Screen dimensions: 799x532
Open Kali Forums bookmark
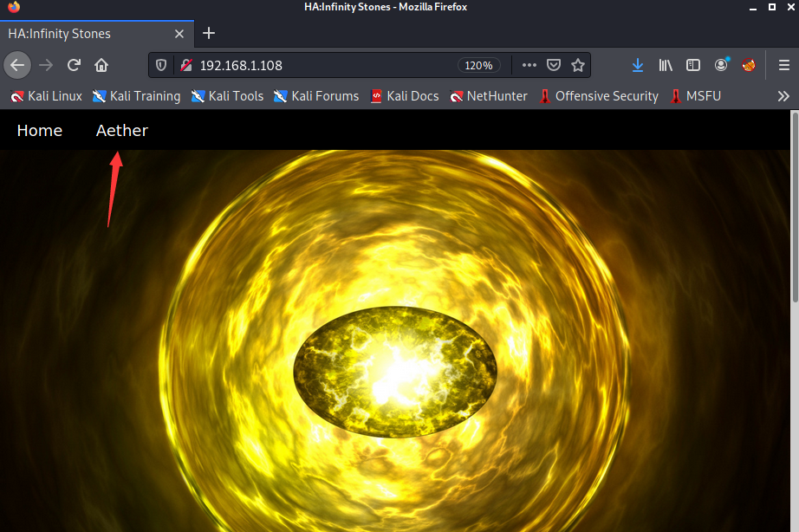click(316, 96)
